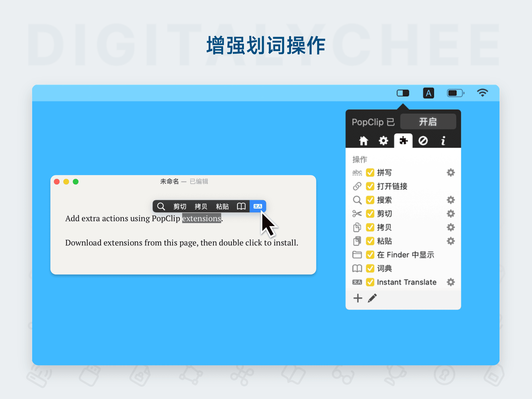Open settings gear for 剪切
The height and width of the screenshot is (399, 532).
(451, 213)
